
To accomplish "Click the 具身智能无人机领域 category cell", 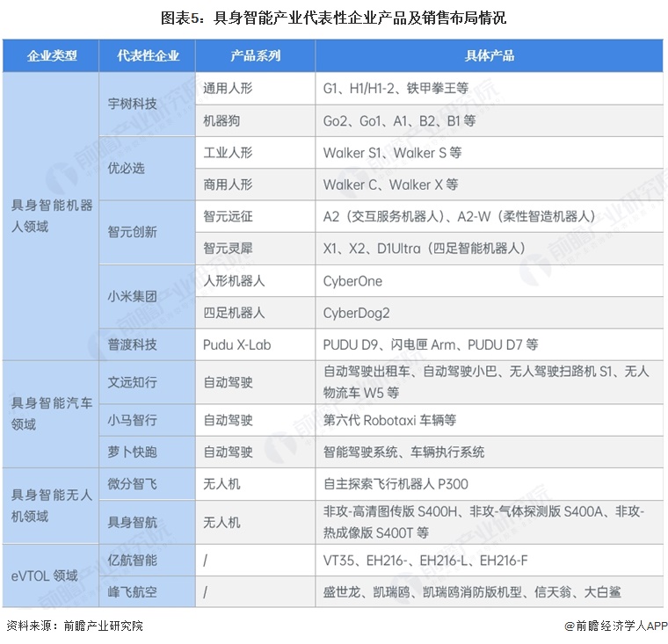I will click(x=51, y=505).
